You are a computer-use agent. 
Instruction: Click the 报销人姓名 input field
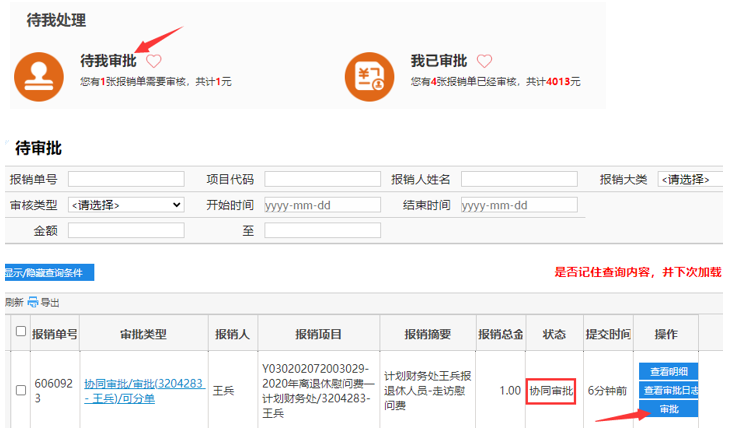(x=519, y=179)
